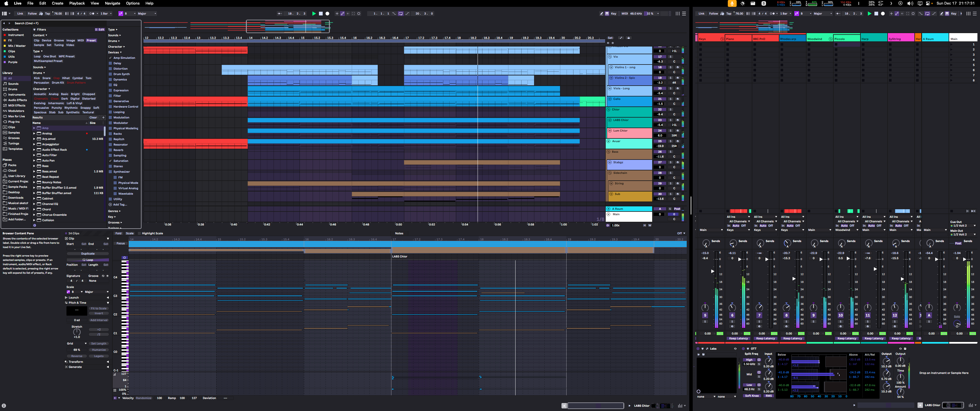Click the plus icon next to Clear
The height and width of the screenshot is (411, 980).
pyautogui.click(x=103, y=118)
